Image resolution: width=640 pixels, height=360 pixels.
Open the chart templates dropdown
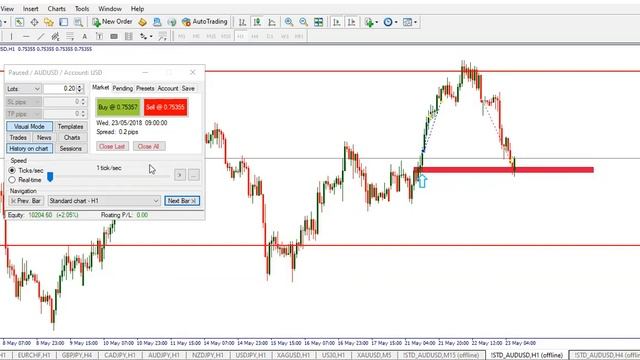[410, 22]
